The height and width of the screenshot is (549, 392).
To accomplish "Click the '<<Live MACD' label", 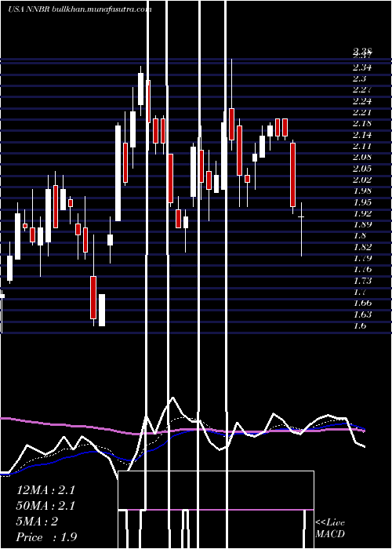I will (x=330, y=528).
